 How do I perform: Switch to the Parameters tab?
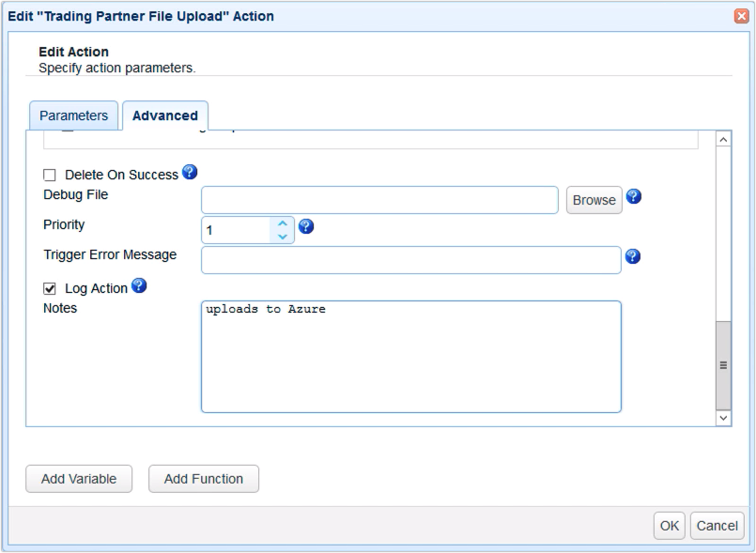tap(73, 115)
